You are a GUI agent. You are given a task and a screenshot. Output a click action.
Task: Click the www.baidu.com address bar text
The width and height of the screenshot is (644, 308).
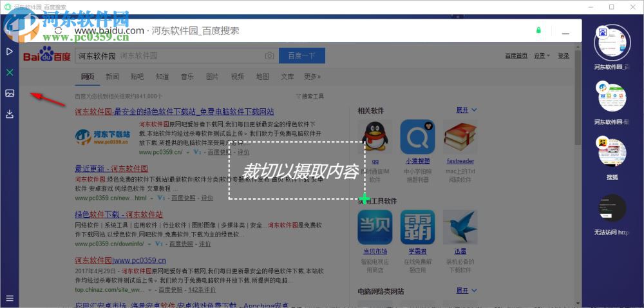pyautogui.click(x=109, y=31)
